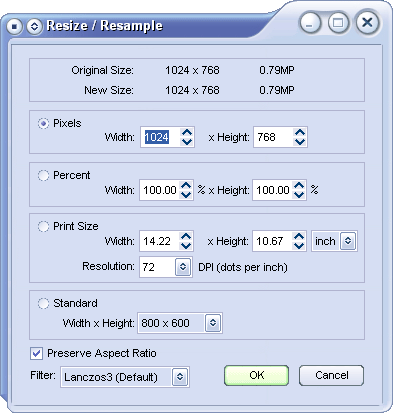Image resolution: width=393 pixels, height=413 pixels.
Task: Increase the Print Size Height value
Action: (x=299, y=236)
